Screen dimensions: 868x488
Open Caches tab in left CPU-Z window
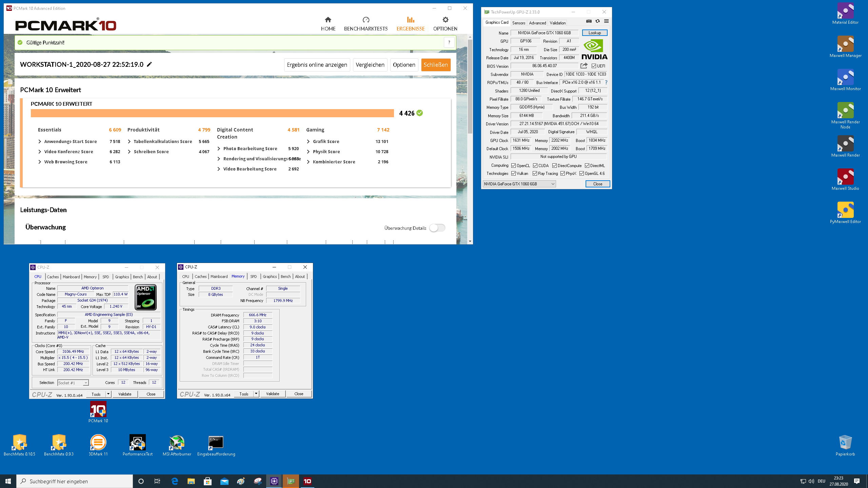pyautogui.click(x=53, y=277)
